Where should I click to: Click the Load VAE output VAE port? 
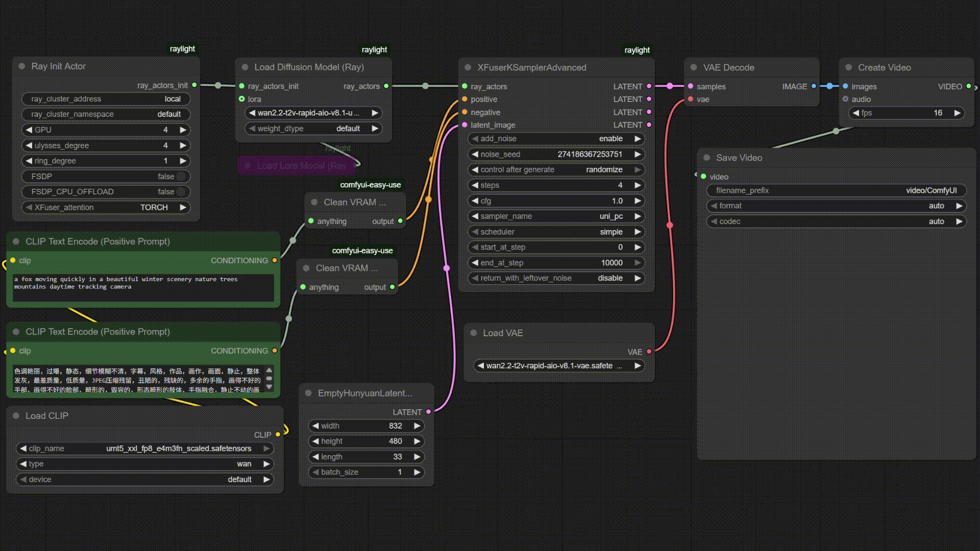tap(649, 352)
